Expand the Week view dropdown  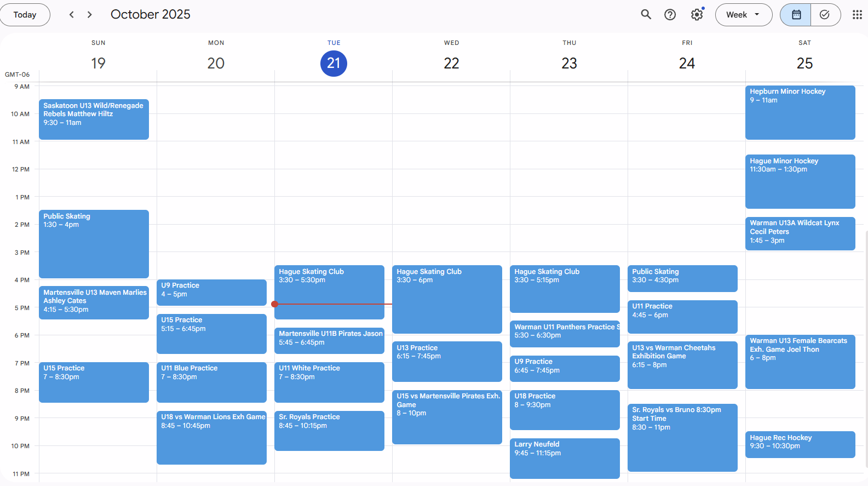tap(743, 15)
